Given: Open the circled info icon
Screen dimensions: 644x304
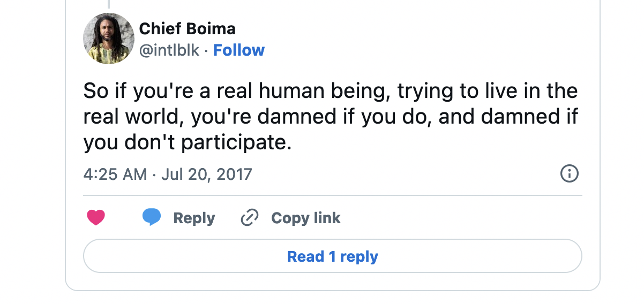Looking at the screenshot, I should tap(569, 173).
